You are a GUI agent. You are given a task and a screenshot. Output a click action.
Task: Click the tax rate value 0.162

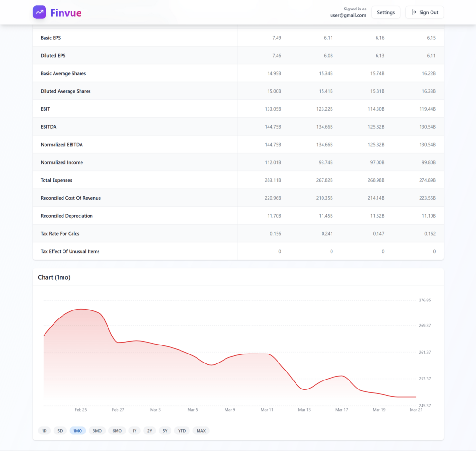[x=430, y=233]
